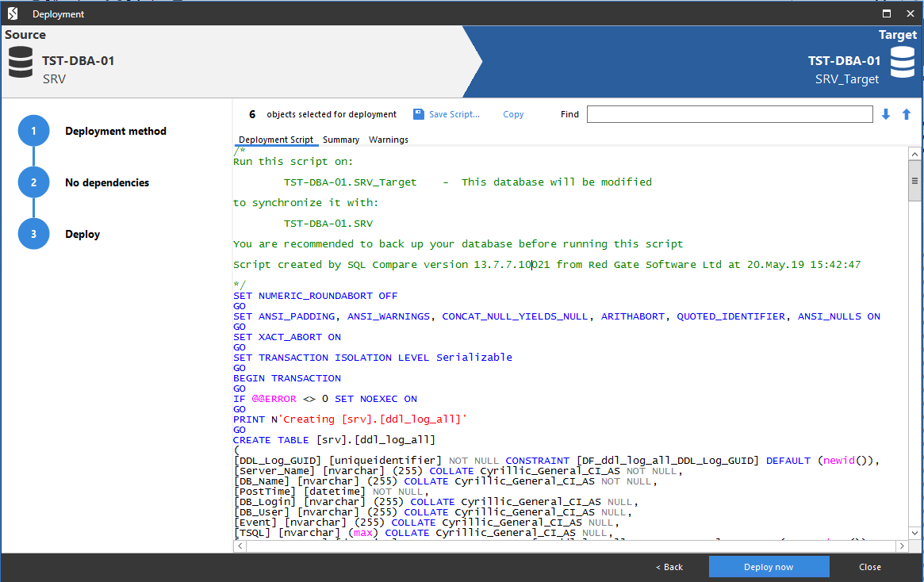This screenshot has height=582, width=924.
Task: Click step 3 Deploy circle
Action: pyautogui.click(x=33, y=233)
